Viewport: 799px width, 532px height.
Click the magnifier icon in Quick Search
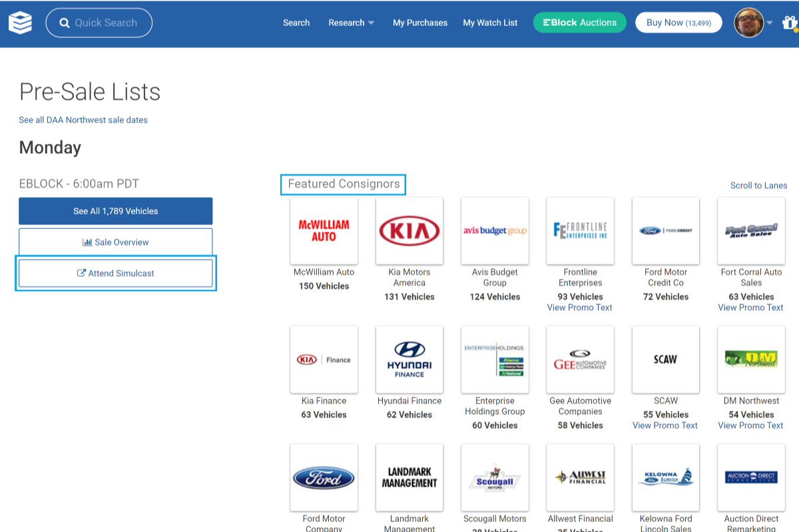click(x=65, y=23)
